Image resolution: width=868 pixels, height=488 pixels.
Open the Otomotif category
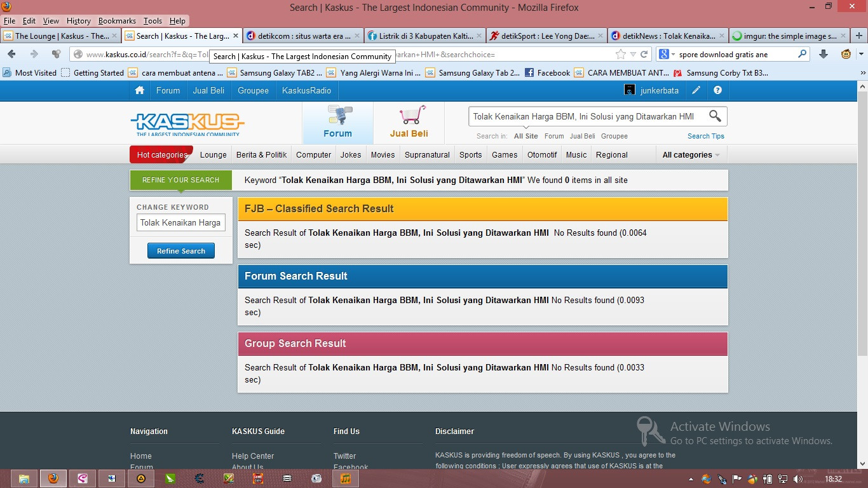click(542, 154)
